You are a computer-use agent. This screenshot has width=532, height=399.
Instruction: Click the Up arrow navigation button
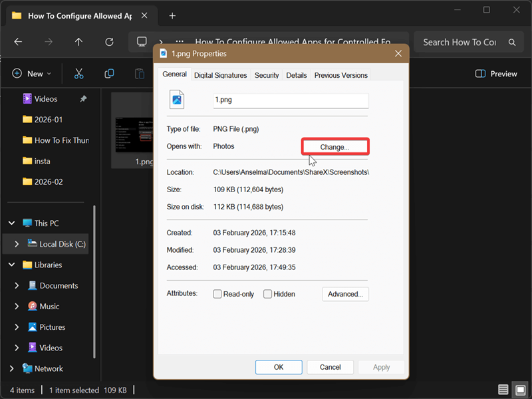tap(78, 42)
